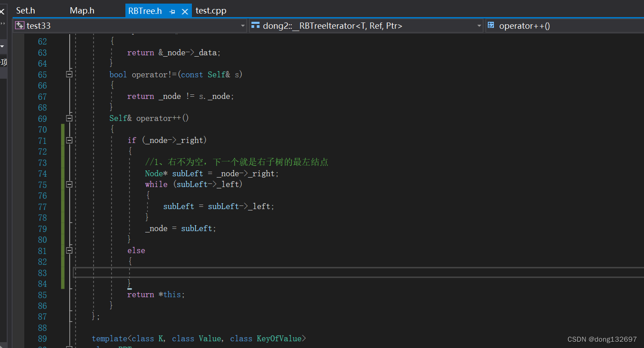The height and width of the screenshot is (348, 644).
Task: Click 'return &_node->_data;' code
Action: [x=174, y=53]
